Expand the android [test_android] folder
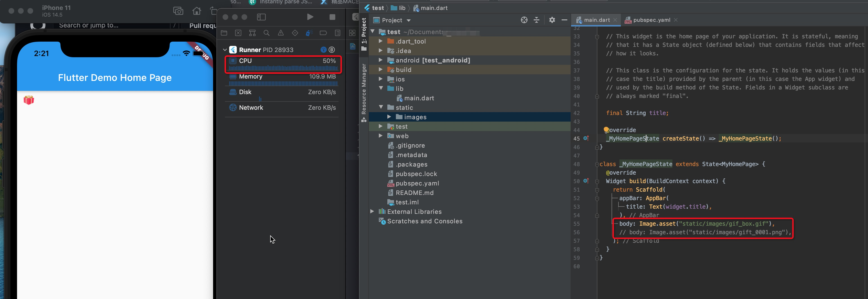The width and height of the screenshot is (868, 299). (x=381, y=60)
